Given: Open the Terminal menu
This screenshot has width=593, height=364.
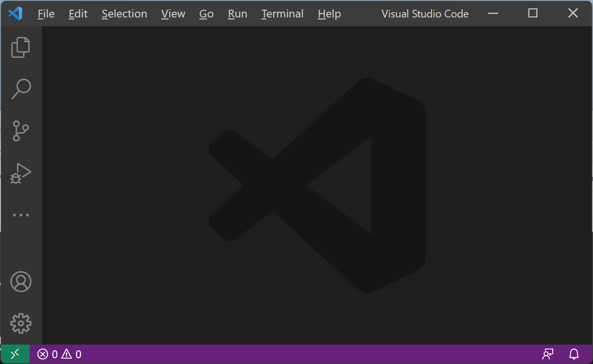Looking at the screenshot, I should [x=282, y=14].
